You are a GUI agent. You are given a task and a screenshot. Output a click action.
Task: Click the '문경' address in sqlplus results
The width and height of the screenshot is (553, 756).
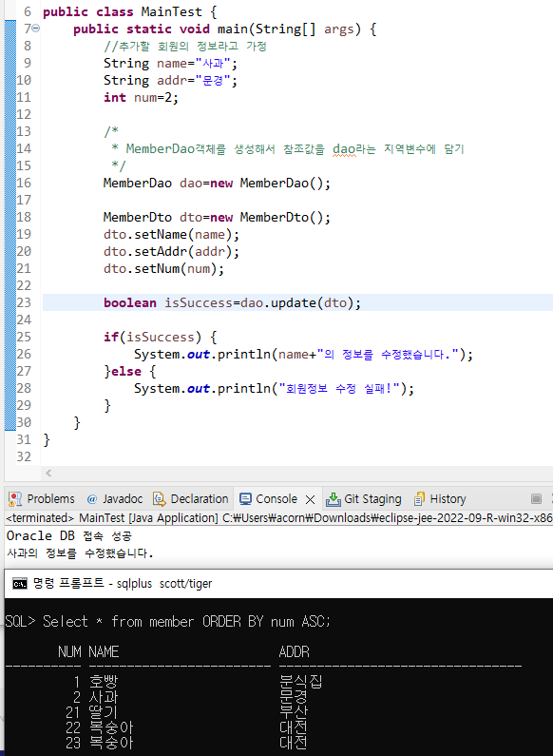pyautogui.click(x=293, y=697)
